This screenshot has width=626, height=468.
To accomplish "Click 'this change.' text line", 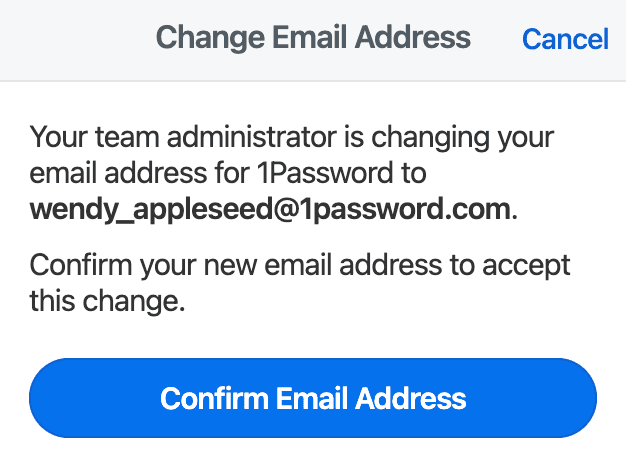I will tap(107, 301).
